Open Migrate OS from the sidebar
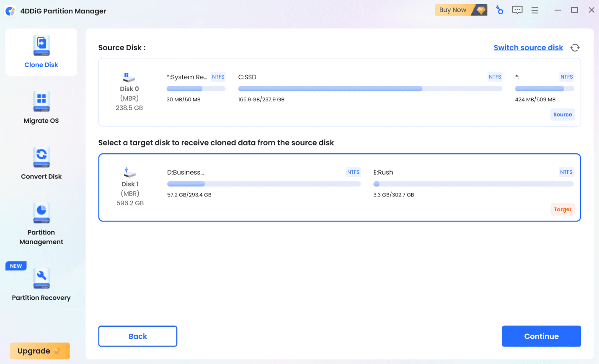Screen dimensions: 599x364 pyautogui.click(x=41, y=108)
